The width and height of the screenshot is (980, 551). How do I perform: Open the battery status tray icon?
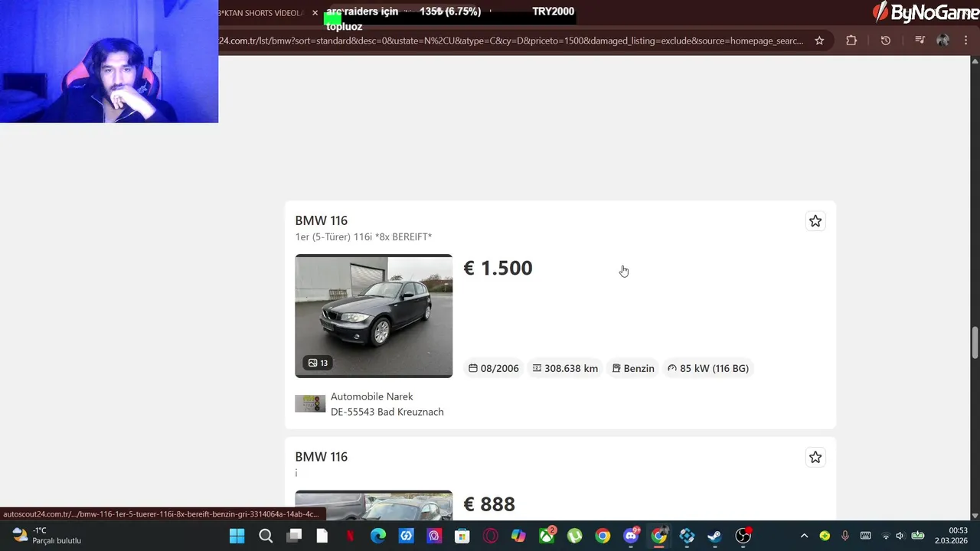coord(917,536)
